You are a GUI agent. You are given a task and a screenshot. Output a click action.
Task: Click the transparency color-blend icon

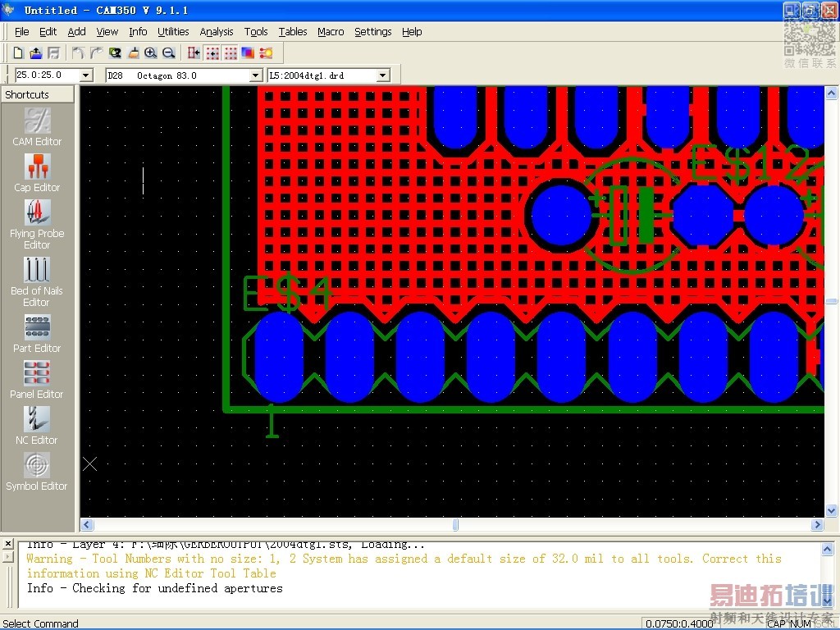(x=248, y=52)
